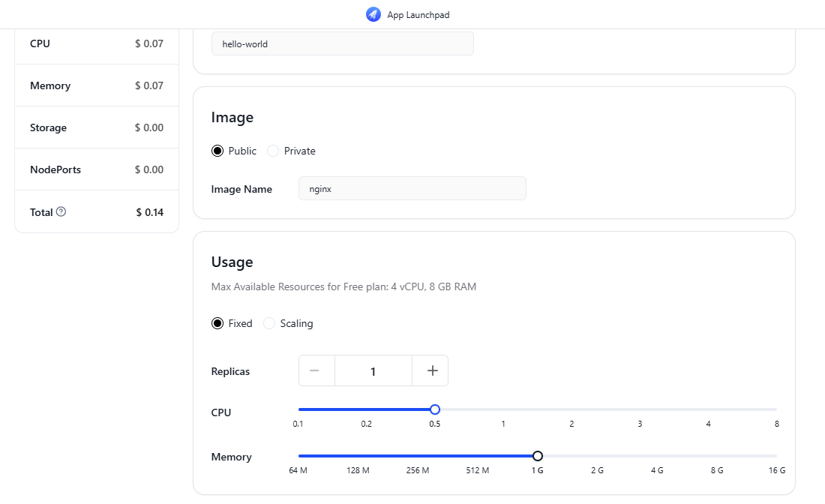Screen dimensions: 825x504
Task: Click the hello-world application name field
Action: [342, 43]
